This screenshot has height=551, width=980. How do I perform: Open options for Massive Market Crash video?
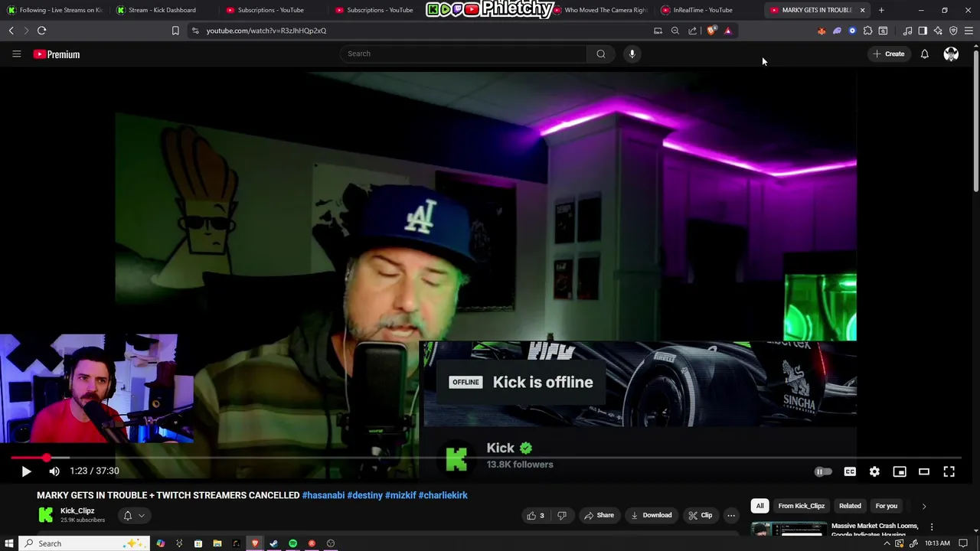coord(932,527)
